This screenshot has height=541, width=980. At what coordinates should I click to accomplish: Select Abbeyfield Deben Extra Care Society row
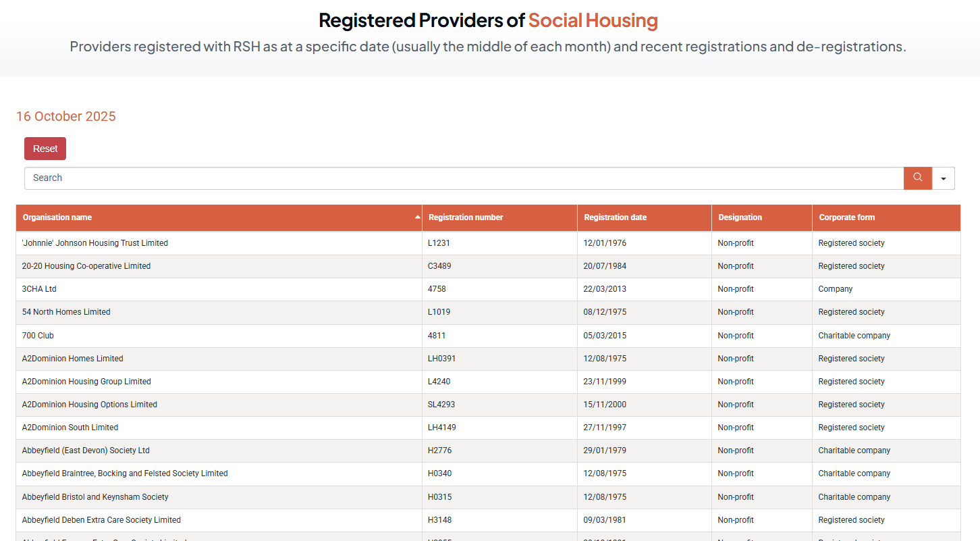(101, 520)
